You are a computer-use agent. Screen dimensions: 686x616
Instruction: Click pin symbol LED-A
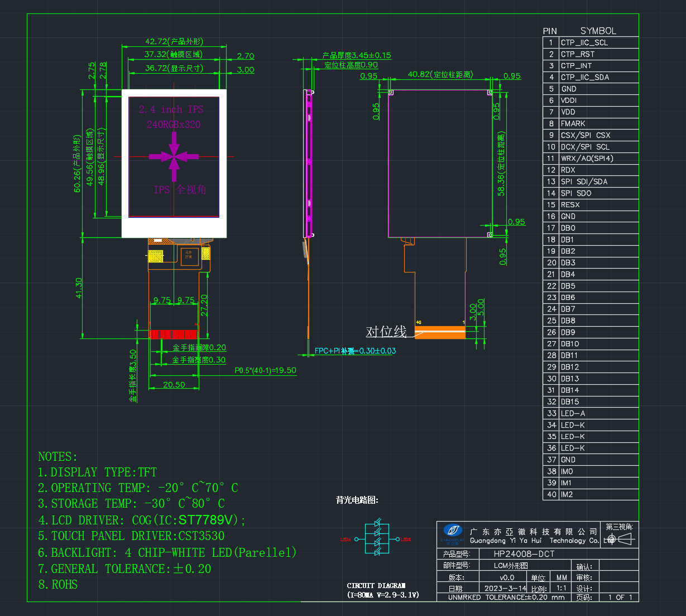pos(573,413)
